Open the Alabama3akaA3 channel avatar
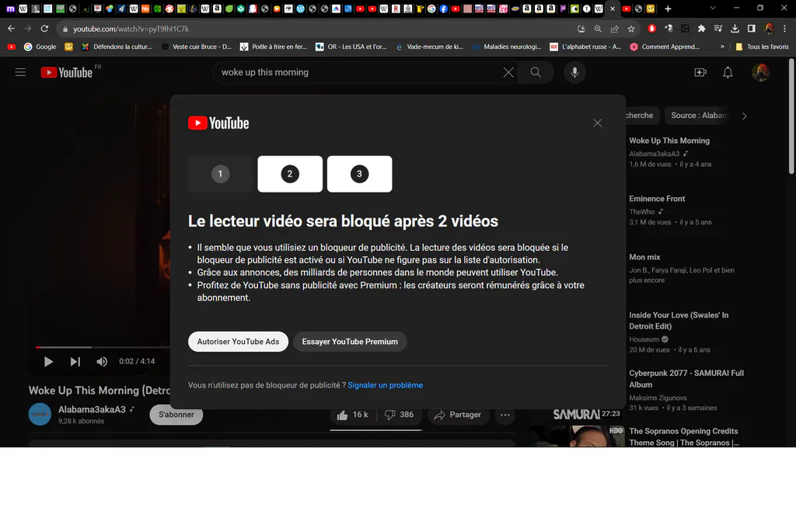 (x=40, y=415)
